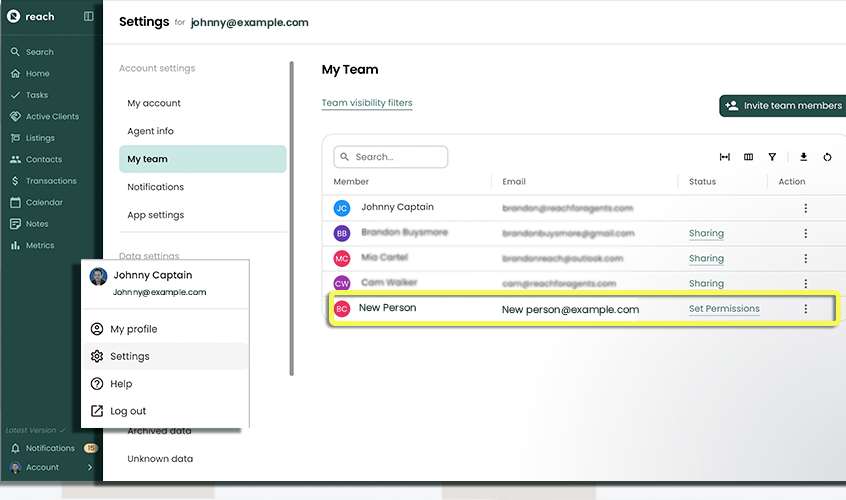Click Mia Cartel's Sharing status link
Image resolution: width=846 pixels, height=500 pixels.
click(706, 258)
